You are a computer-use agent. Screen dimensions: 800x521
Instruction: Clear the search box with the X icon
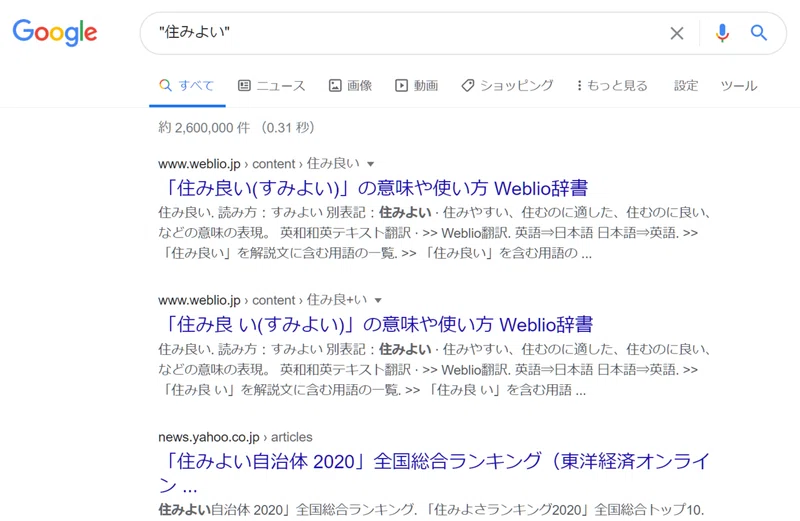pyautogui.click(x=677, y=33)
